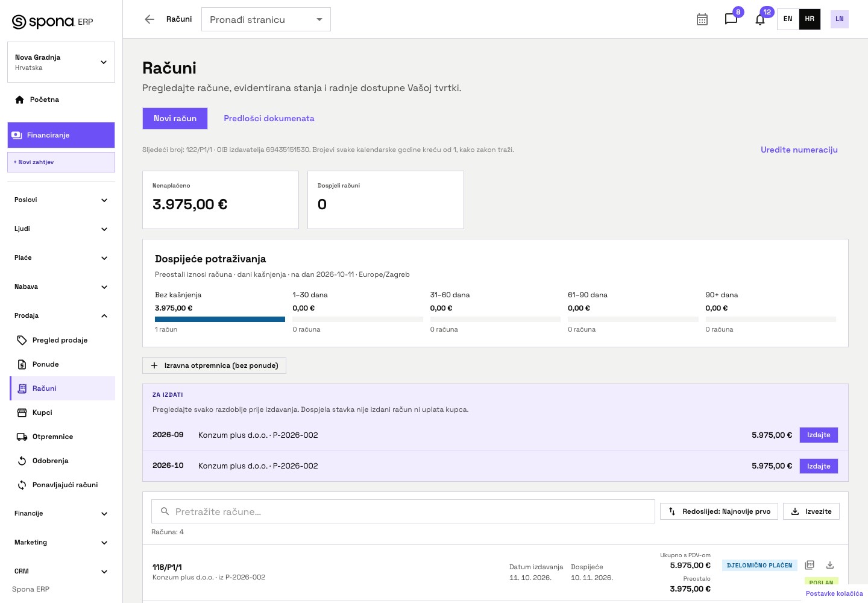Go to Početna home in the sidebar
The width and height of the screenshot is (868, 603).
[61, 99]
